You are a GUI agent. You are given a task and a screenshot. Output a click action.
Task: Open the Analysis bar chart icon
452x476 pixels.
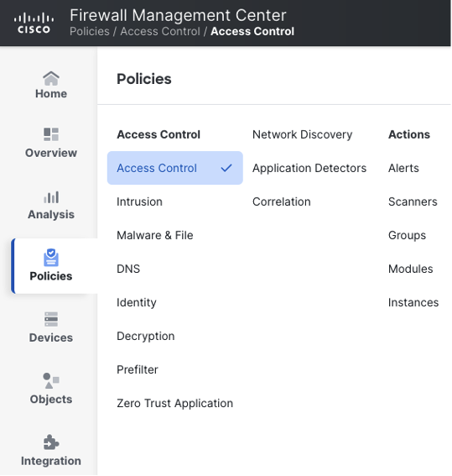(x=51, y=197)
